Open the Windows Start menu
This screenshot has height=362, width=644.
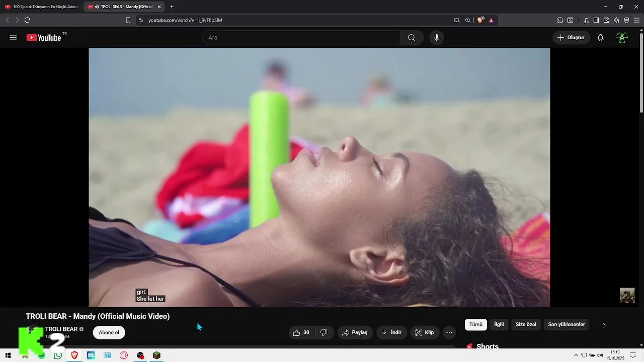8,355
